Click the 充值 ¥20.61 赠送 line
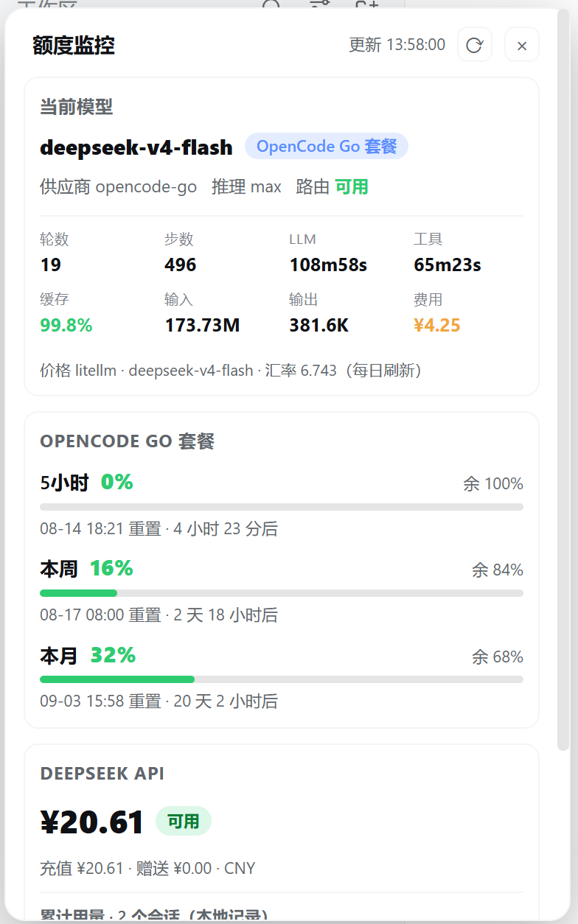The width and height of the screenshot is (578, 924). tap(147, 869)
